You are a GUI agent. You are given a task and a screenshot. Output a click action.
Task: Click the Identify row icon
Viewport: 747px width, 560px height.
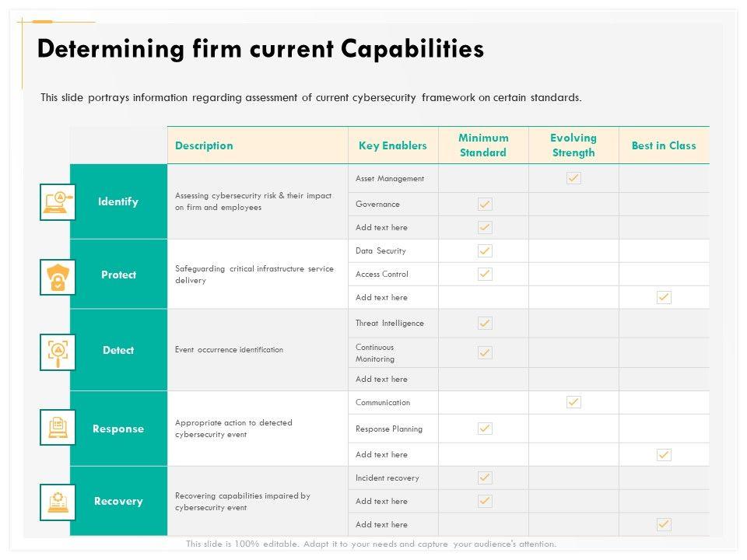58,202
